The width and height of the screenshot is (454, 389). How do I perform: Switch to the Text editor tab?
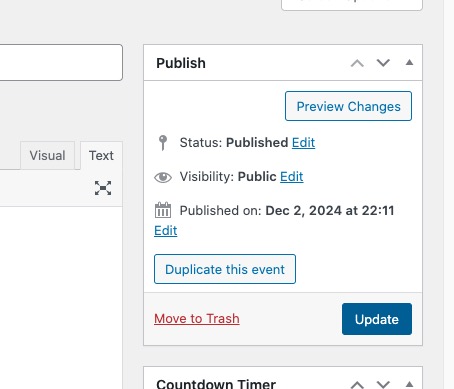click(x=101, y=155)
